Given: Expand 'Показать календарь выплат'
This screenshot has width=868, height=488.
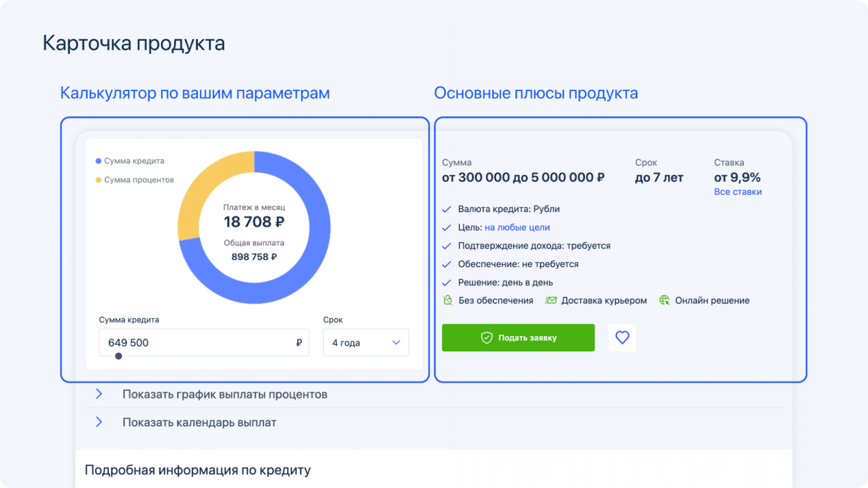Looking at the screenshot, I should pyautogui.click(x=99, y=422).
